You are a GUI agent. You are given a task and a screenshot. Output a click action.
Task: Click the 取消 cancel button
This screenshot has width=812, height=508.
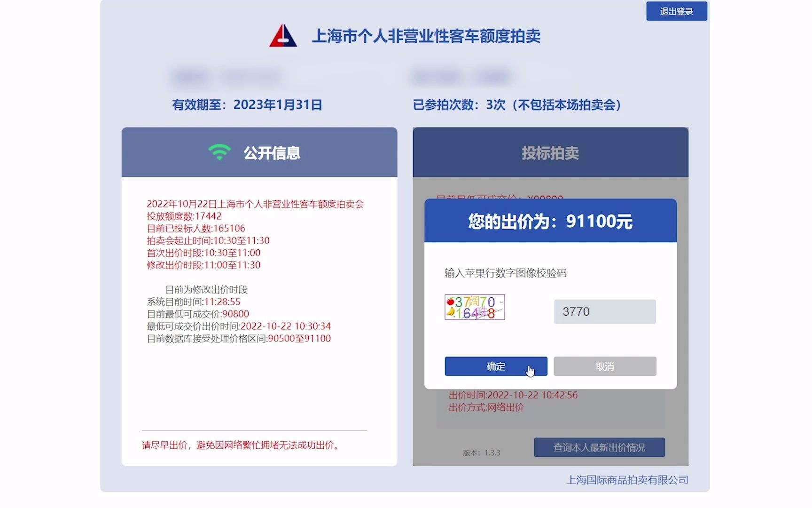coord(605,366)
